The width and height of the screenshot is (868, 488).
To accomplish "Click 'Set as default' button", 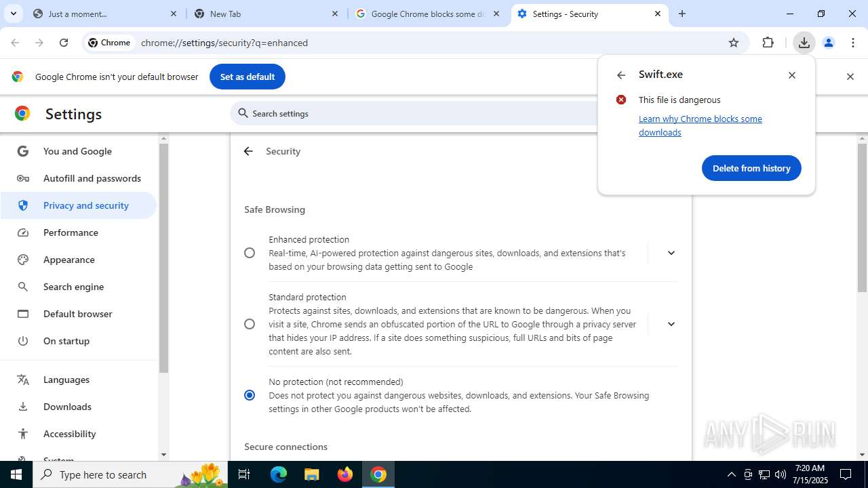I will tap(248, 77).
